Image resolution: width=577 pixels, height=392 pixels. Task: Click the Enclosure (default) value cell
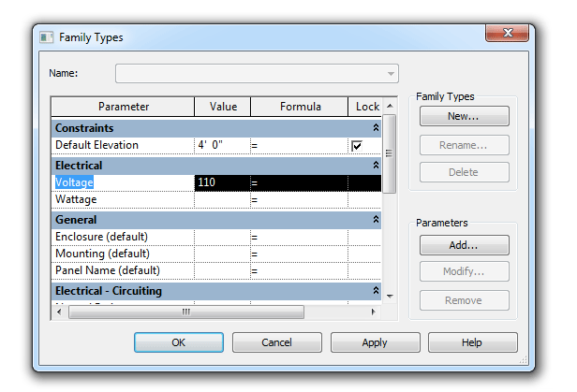click(x=222, y=237)
